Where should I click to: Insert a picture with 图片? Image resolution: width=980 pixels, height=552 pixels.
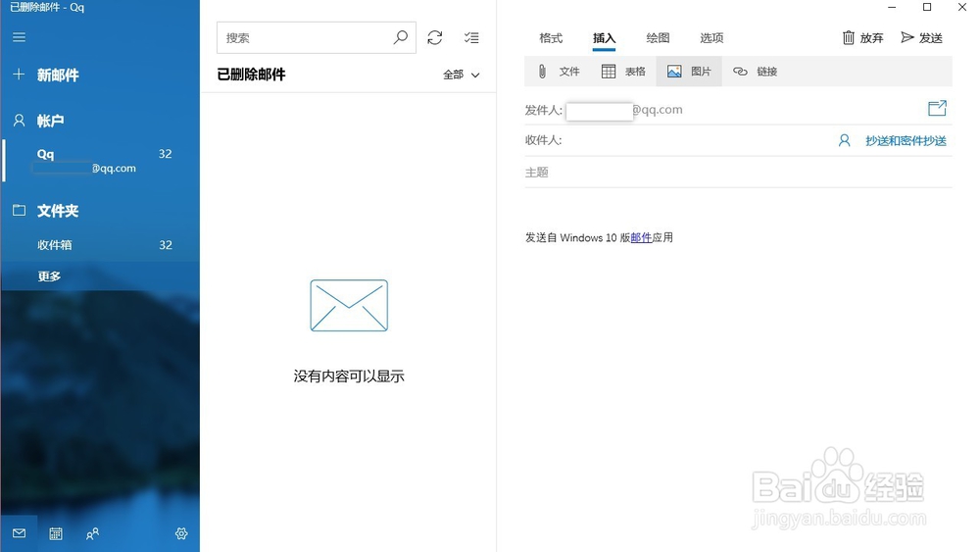coord(689,72)
